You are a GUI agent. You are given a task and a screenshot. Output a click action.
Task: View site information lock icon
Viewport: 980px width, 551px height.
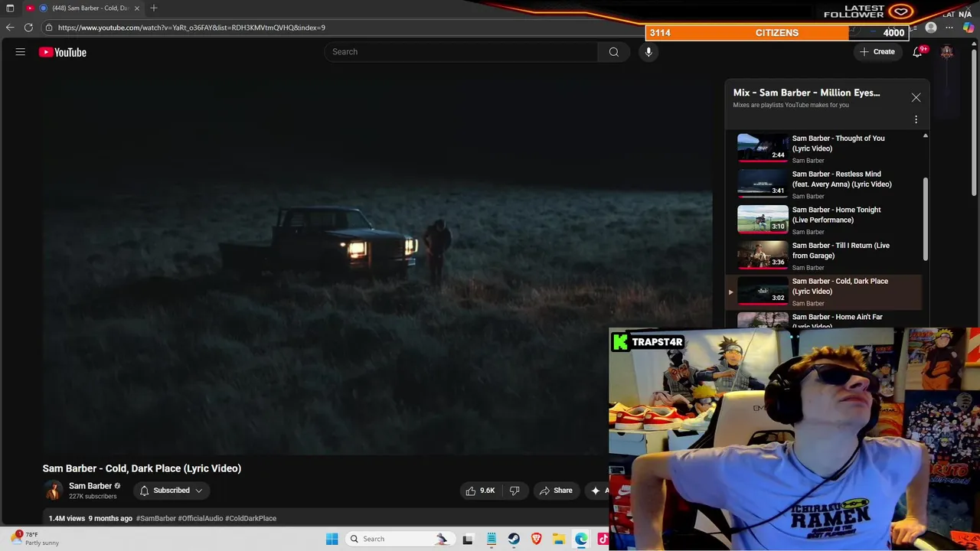[x=49, y=28]
